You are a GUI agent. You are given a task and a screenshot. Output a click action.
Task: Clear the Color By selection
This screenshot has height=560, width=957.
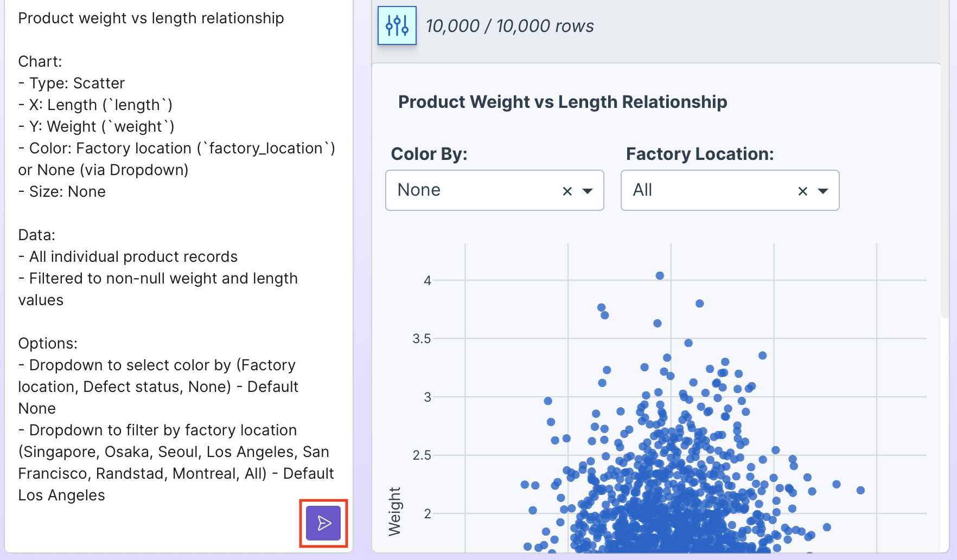click(x=567, y=191)
